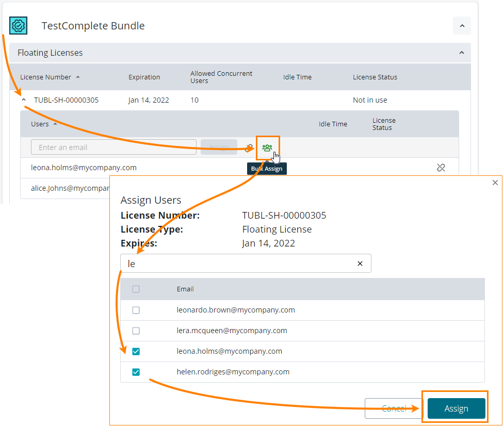
Task: Click the License Status column header
Action: 375,77
